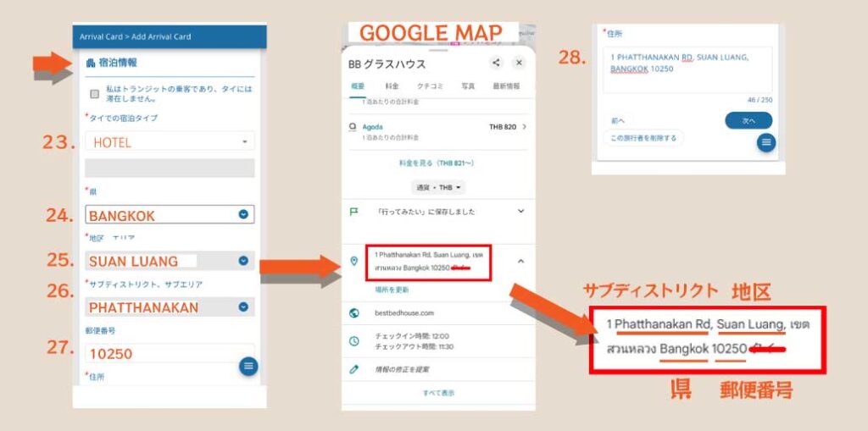
Task: Tick the transit passenger checkbox
Action: (x=95, y=93)
